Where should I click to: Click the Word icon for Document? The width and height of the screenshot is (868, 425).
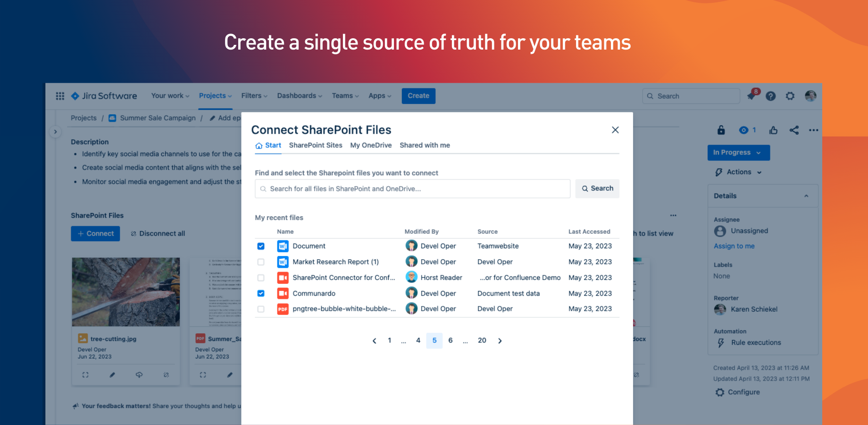tap(283, 246)
